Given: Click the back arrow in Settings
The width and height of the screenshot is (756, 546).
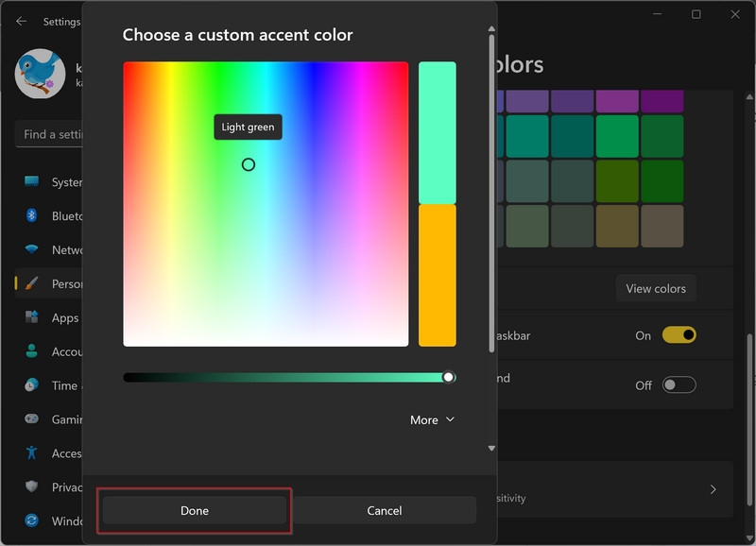Looking at the screenshot, I should coord(21,21).
